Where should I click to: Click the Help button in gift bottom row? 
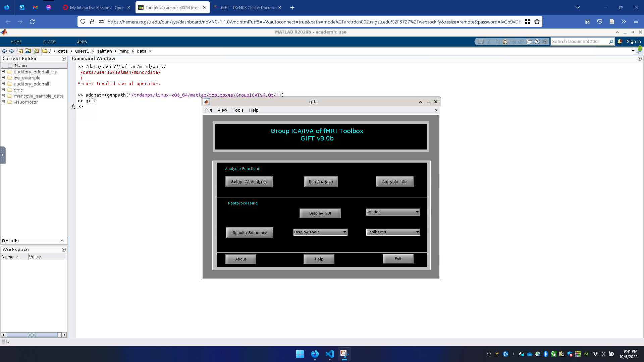click(319, 259)
